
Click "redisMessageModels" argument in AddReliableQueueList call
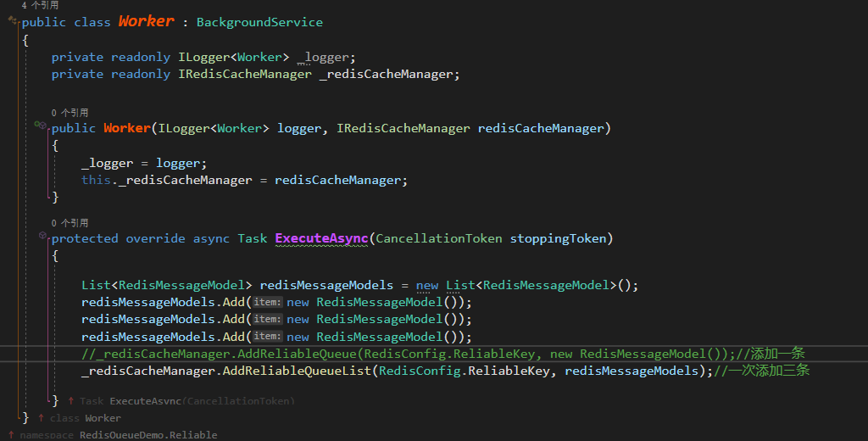[x=632, y=371]
